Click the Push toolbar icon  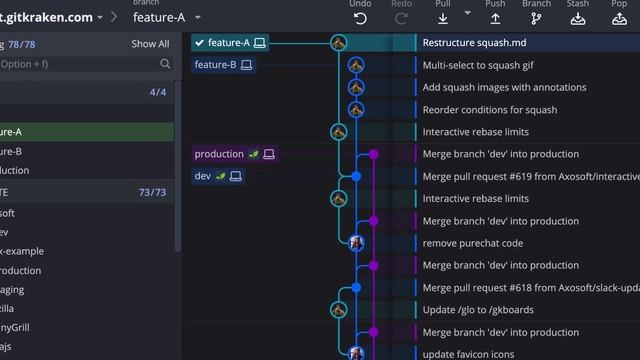click(495, 18)
